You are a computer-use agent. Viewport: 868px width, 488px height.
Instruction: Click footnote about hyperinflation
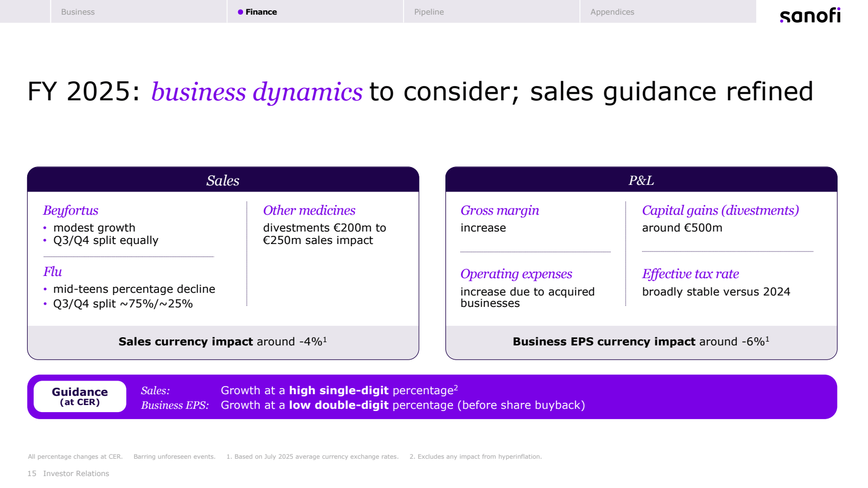(x=475, y=457)
